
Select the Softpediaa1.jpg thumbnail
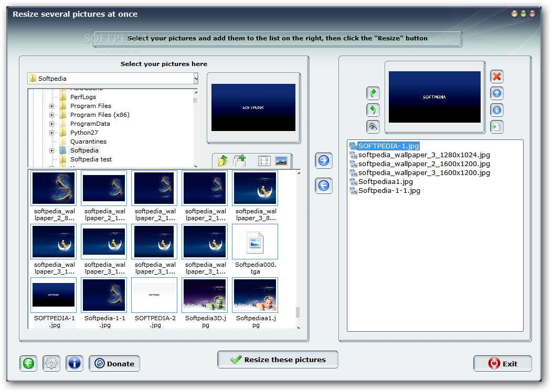(x=255, y=295)
